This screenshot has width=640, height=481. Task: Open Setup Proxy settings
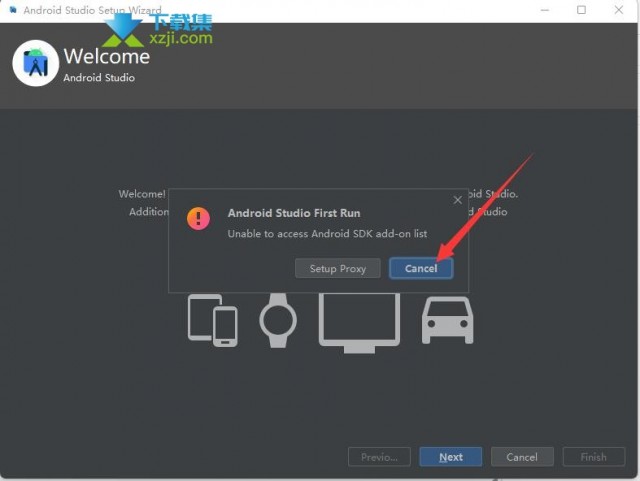click(338, 268)
